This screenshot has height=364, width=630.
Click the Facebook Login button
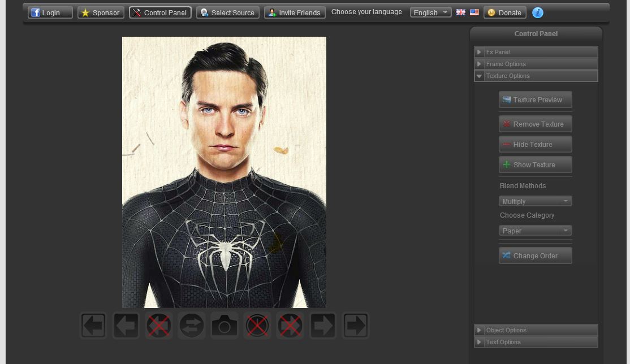point(50,12)
